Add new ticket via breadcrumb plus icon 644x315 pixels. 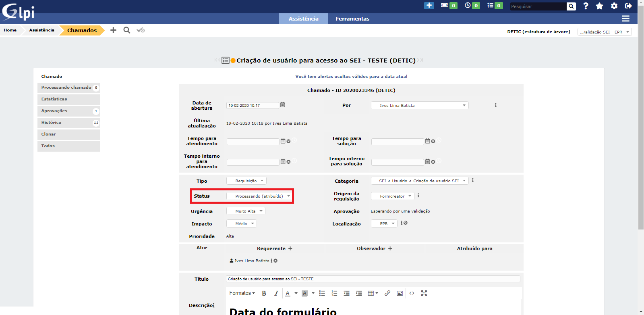pyautogui.click(x=113, y=30)
